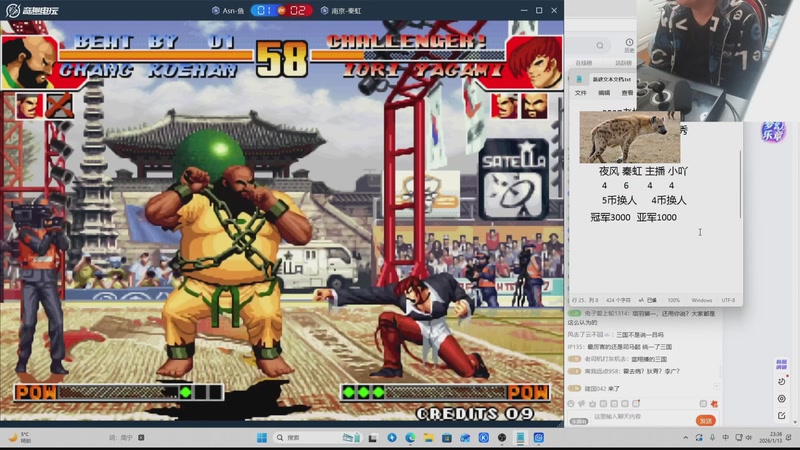Click the 行 25 列 position in status bar

(585, 300)
